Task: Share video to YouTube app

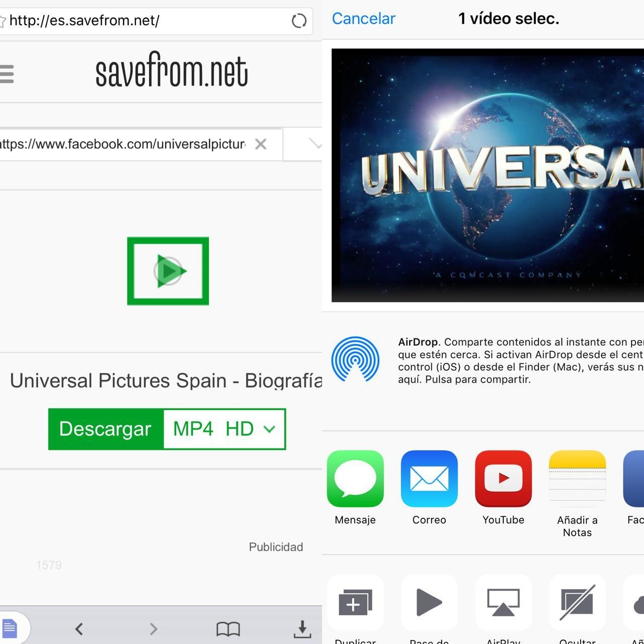Action: (x=503, y=479)
